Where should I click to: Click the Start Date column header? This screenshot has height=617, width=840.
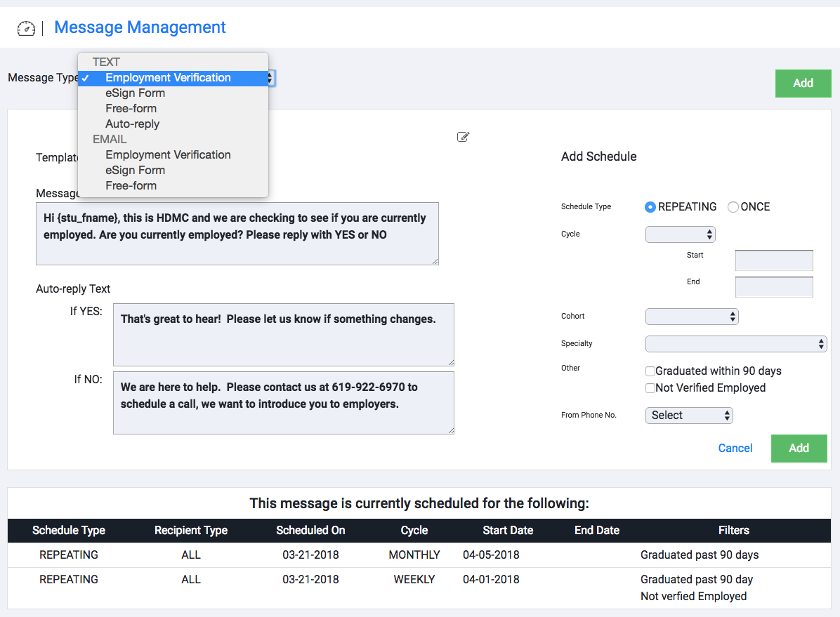coord(508,530)
